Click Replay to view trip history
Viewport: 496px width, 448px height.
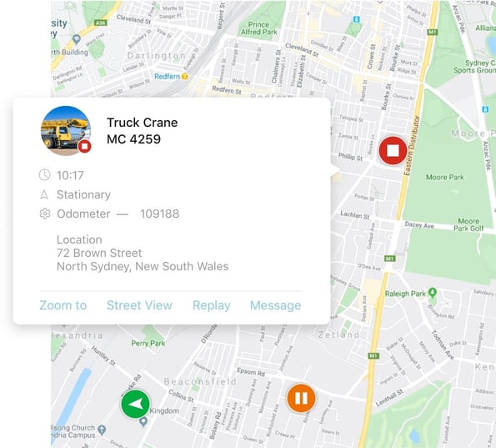(211, 305)
